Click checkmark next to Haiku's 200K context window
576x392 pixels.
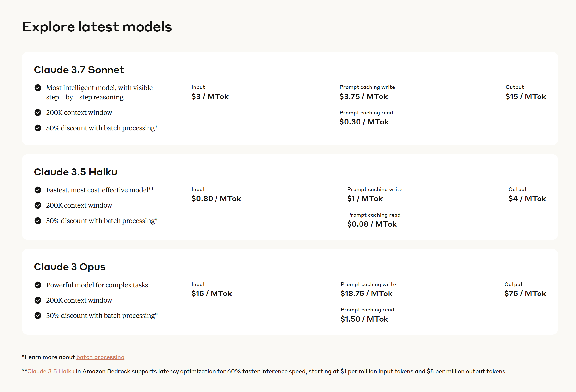38,205
